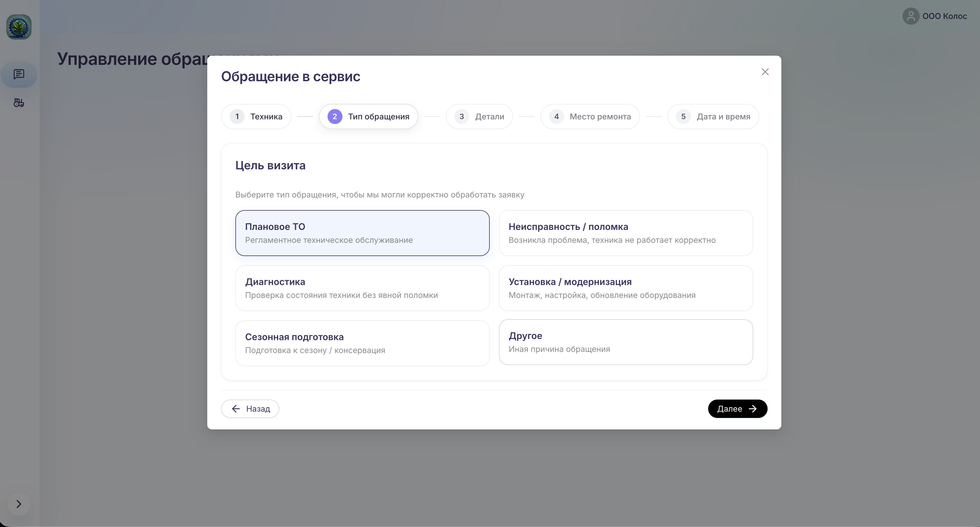
Task: Close the Обращение в сервис dialog
Action: (765, 72)
